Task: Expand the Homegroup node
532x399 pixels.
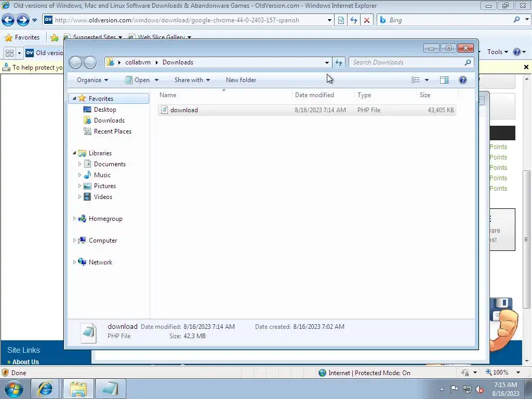Action: 74,219
